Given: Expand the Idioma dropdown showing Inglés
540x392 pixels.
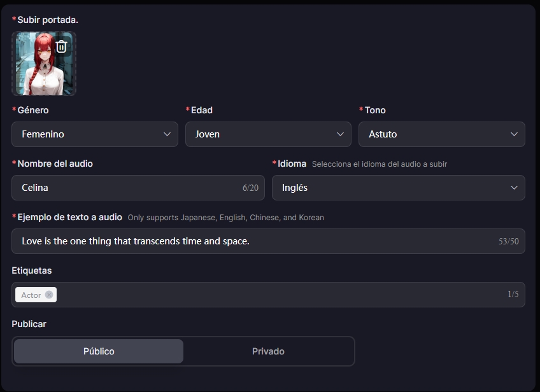Looking at the screenshot, I should [388, 188].
